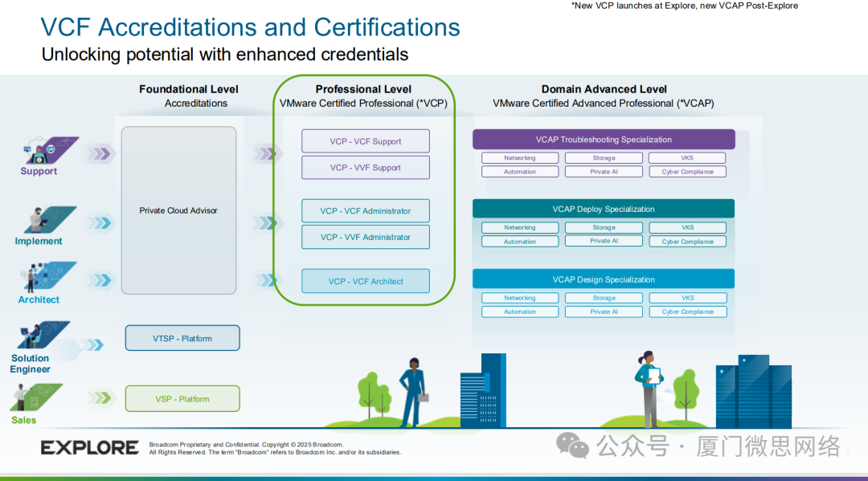The height and width of the screenshot is (481, 868).
Task: Click the VCP - VCF Administrator box
Action: pos(366,210)
